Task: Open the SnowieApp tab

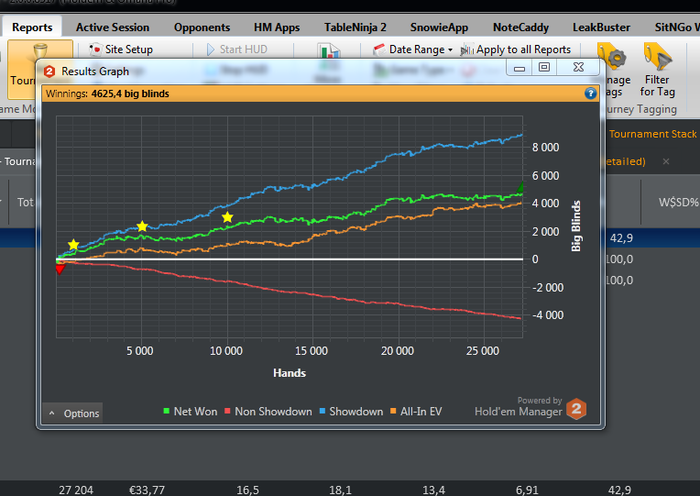Action: 439,27
